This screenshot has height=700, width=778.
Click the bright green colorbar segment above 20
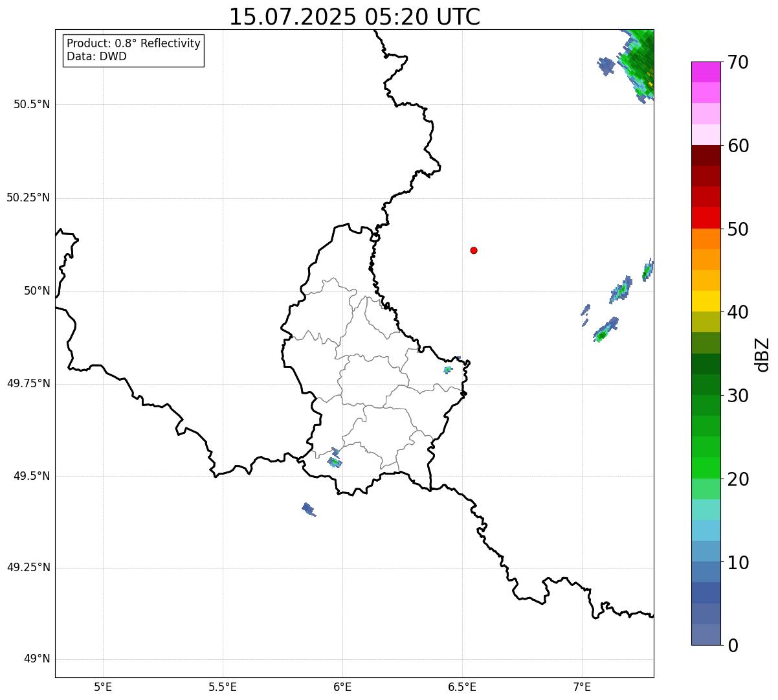pyautogui.click(x=706, y=468)
